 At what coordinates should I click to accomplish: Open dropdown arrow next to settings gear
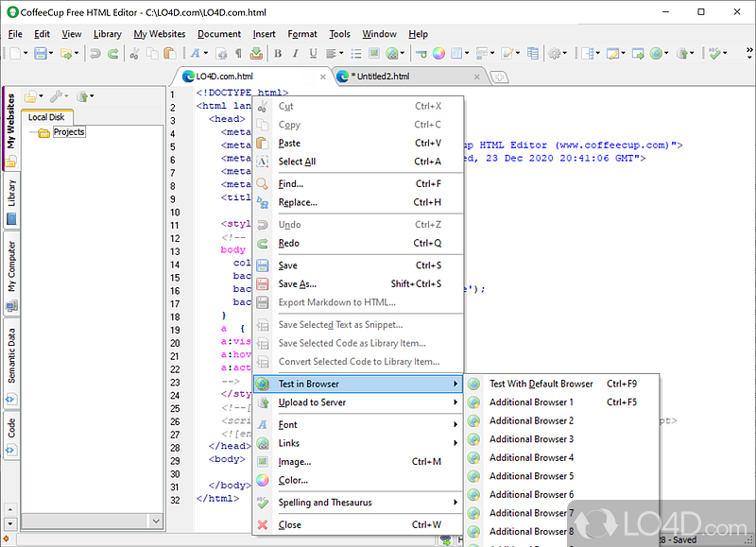click(565, 53)
